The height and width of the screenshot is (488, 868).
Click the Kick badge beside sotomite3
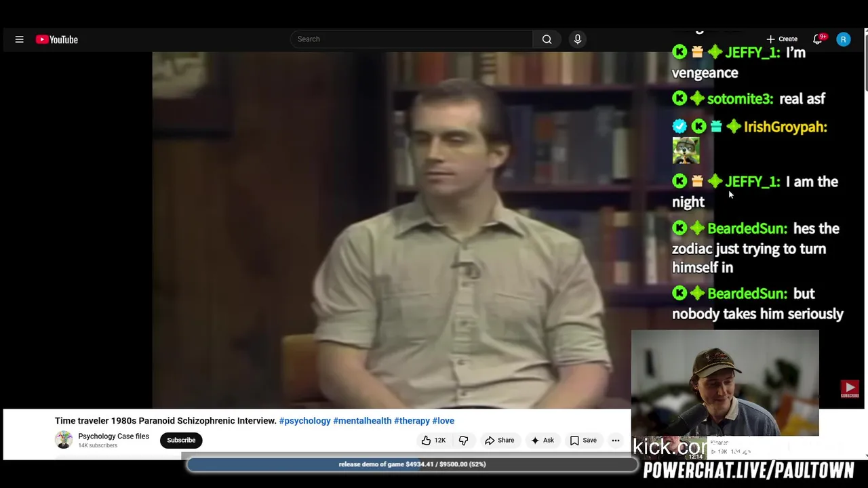[679, 99]
